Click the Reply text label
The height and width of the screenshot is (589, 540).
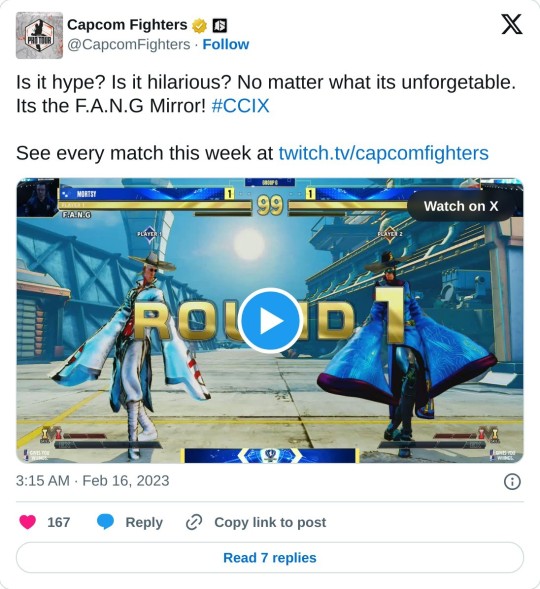144,522
